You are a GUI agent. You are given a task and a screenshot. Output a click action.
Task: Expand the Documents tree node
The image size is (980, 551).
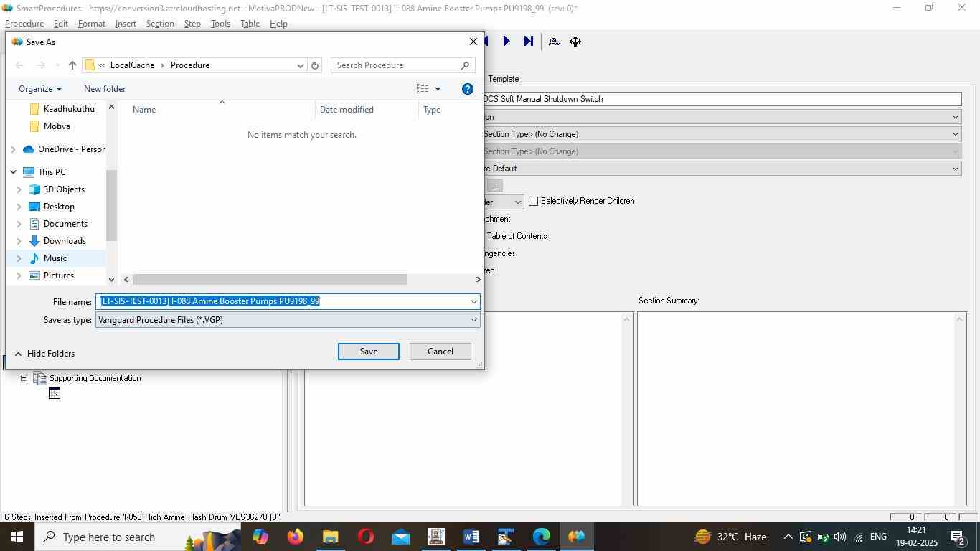point(19,224)
